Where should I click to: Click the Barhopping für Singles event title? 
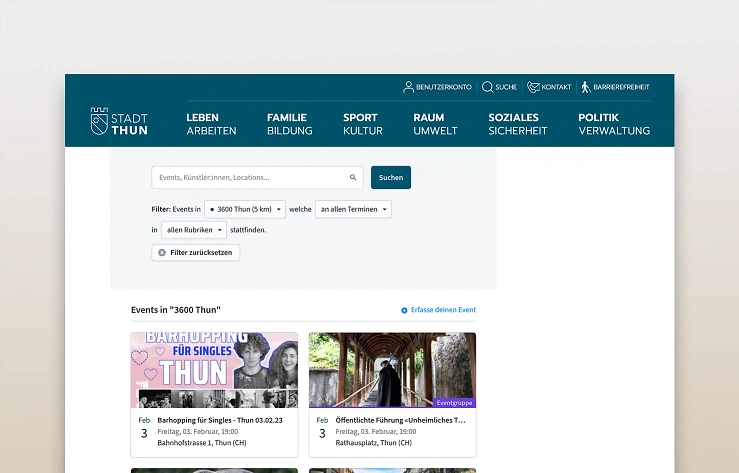pyautogui.click(x=219, y=421)
